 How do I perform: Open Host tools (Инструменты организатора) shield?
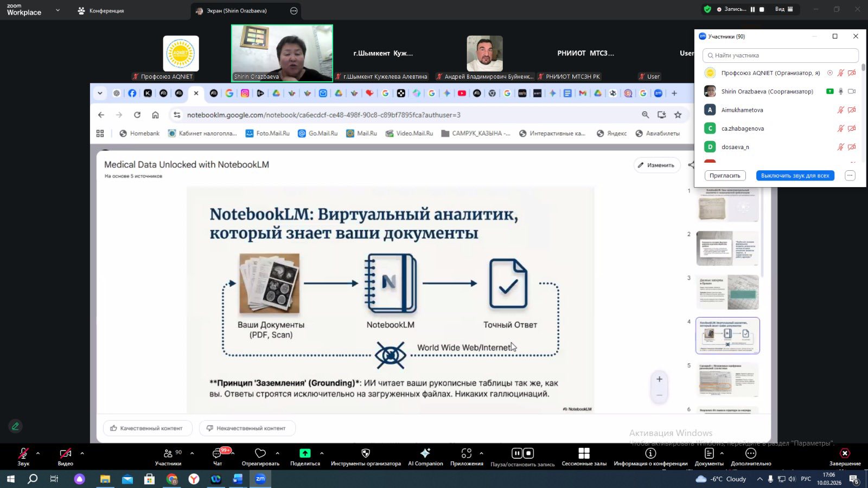(x=366, y=453)
